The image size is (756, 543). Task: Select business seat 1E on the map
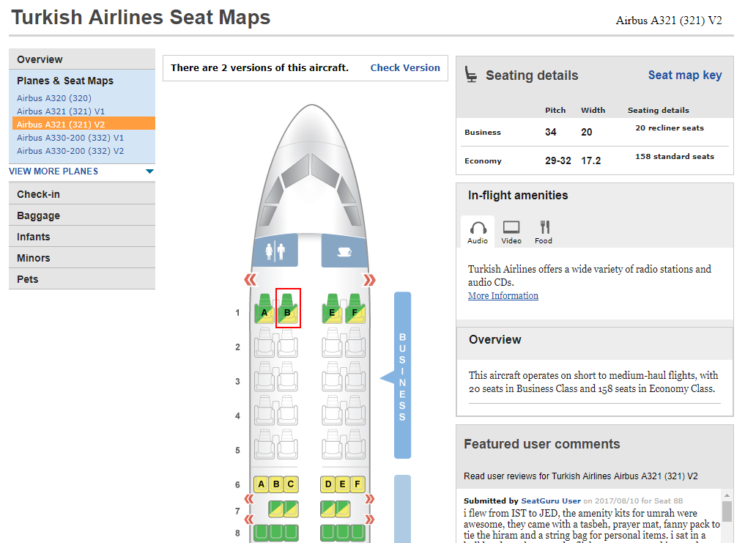pos(332,309)
